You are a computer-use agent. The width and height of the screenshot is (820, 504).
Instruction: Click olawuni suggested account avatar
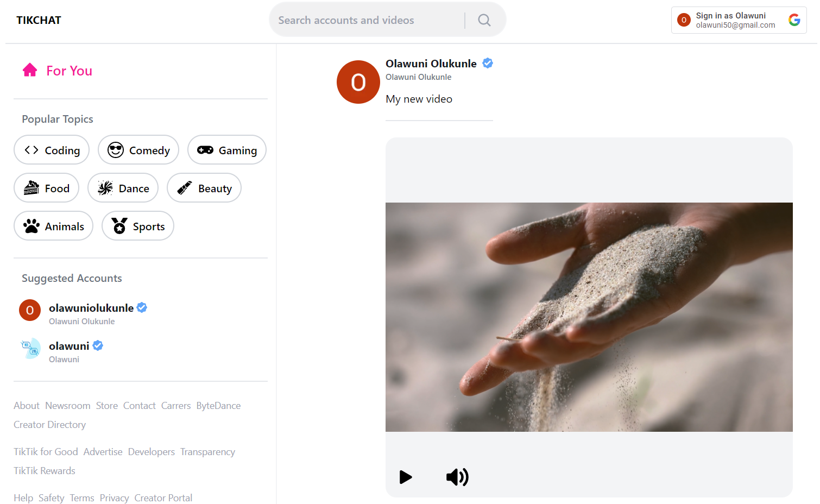(30, 348)
